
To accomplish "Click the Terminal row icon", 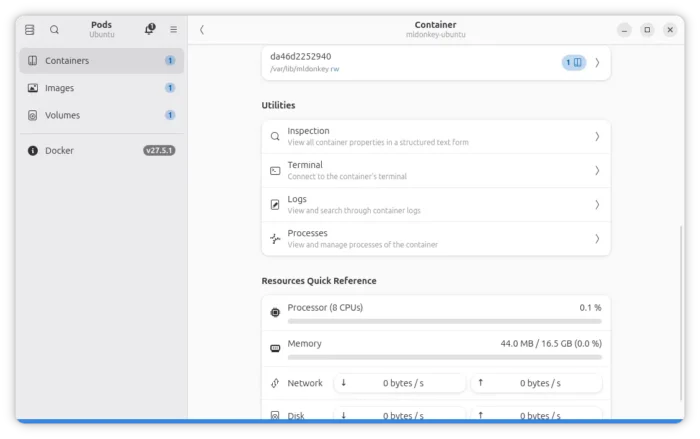I will pos(275,171).
